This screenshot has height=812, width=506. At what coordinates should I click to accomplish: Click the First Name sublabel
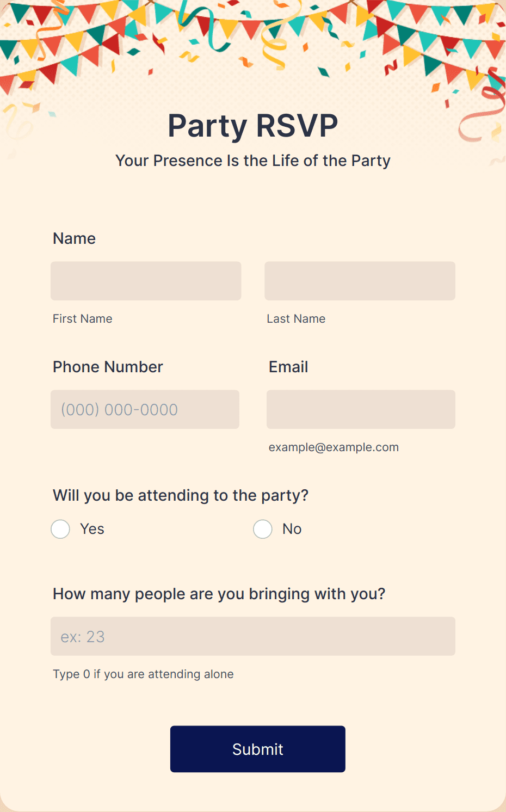pos(83,319)
